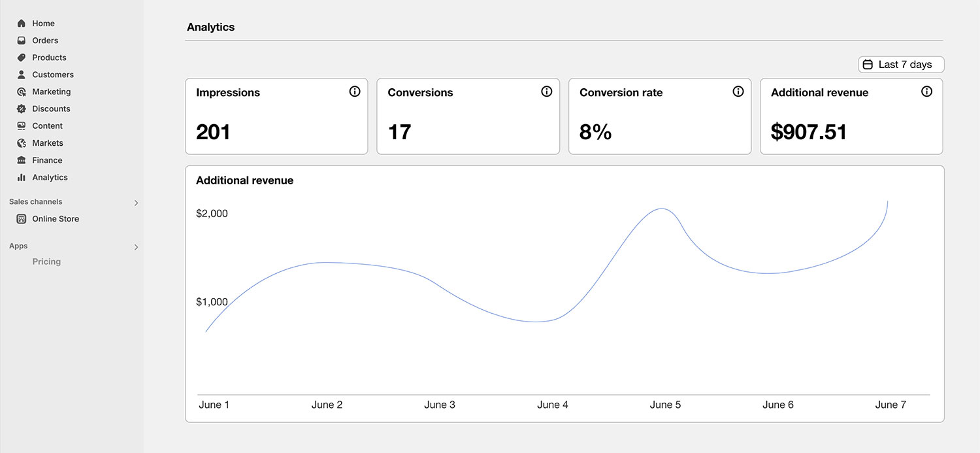Click the Home house icon in sidebar
The width and height of the screenshot is (980, 453).
(x=22, y=24)
